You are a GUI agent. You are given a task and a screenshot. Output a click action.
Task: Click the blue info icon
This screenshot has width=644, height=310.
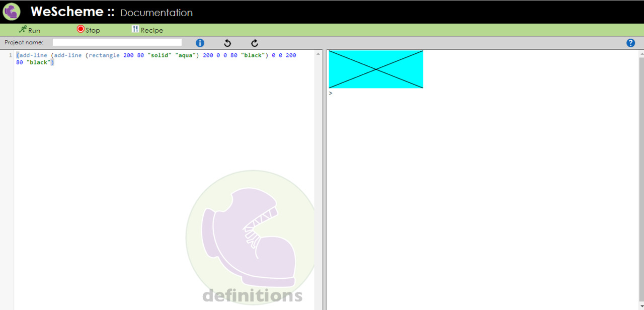coord(200,43)
